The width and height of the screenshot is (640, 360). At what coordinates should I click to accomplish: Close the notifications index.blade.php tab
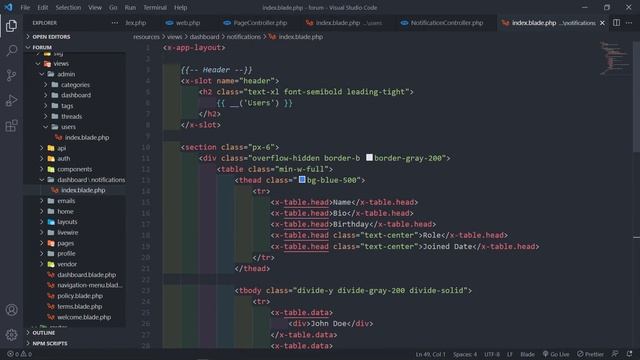tap(602, 23)
